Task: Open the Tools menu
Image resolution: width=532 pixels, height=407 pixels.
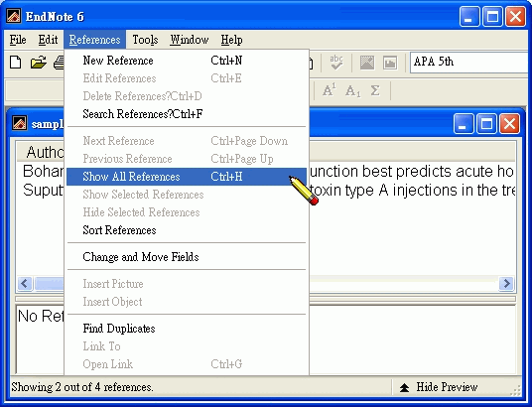Action: [145, 40]
